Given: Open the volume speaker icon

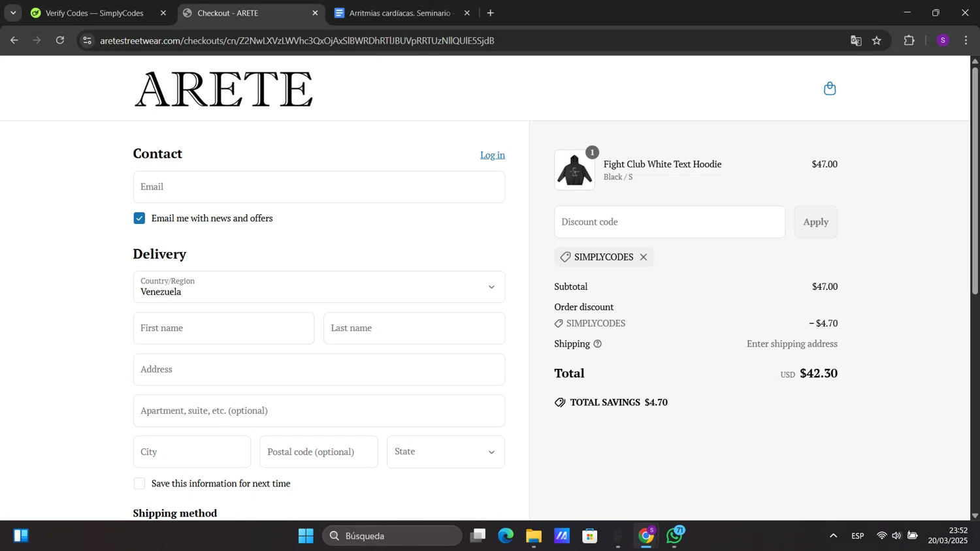Looking at the screenshot, I should click(x=896, y=536).
